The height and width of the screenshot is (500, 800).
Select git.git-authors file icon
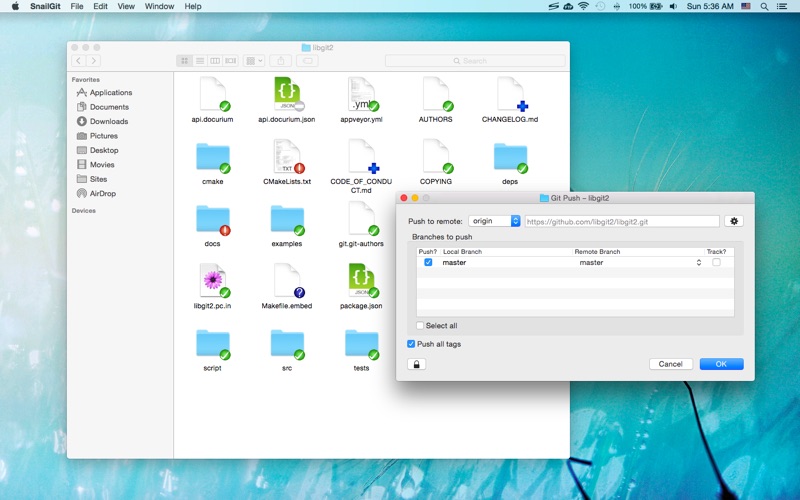click(361, 218)
